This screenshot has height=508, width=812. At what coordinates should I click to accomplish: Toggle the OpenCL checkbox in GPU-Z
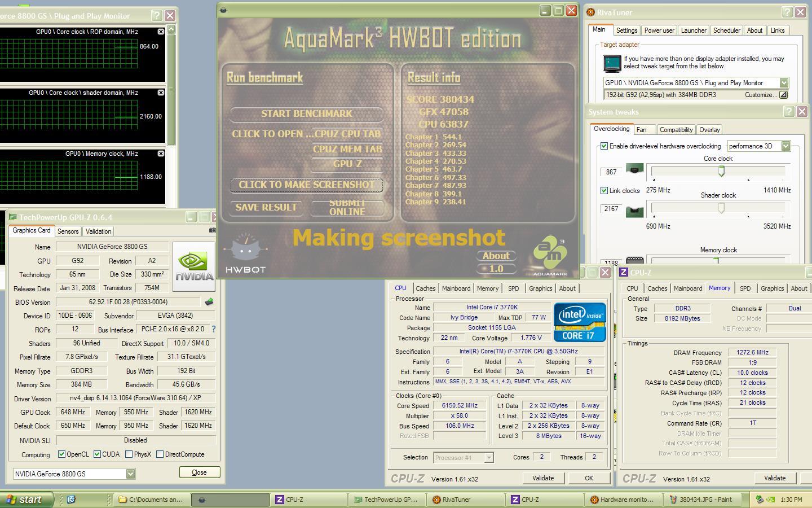[x=62, y=454]
